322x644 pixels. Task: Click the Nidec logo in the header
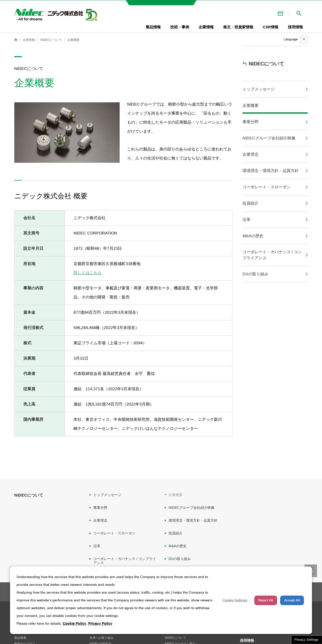[30, 15]
